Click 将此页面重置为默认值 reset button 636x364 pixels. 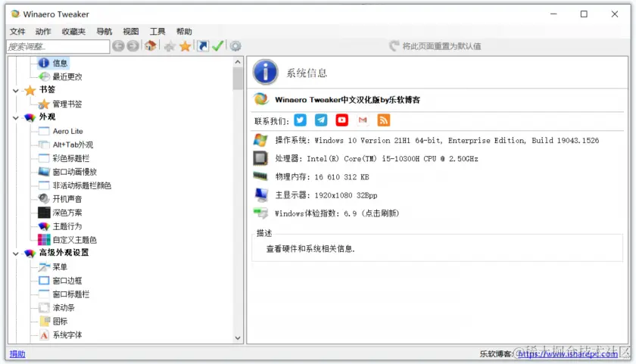click(x=435, y=46)
